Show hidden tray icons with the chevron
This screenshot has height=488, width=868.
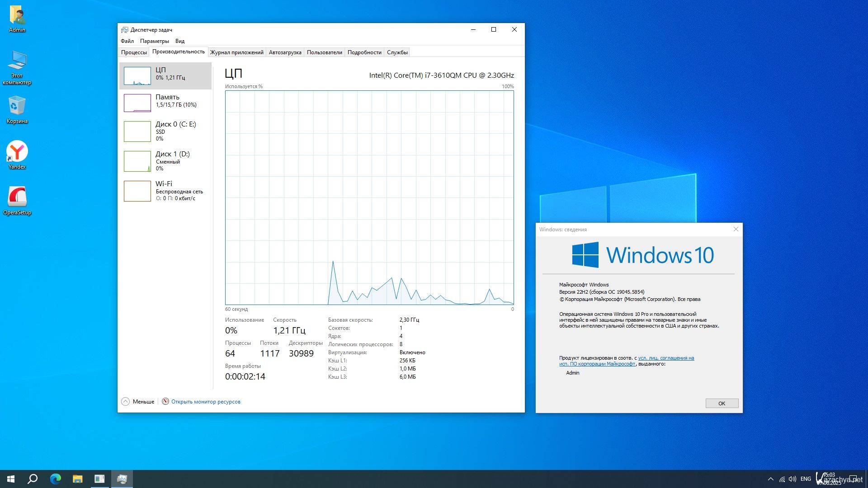pos(770,479)
